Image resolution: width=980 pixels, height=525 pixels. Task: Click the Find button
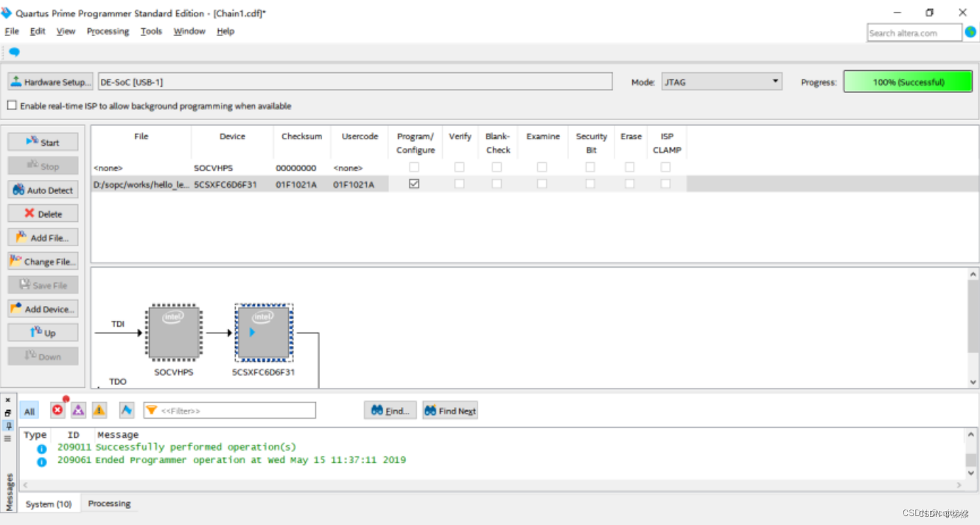pos(391,410)
